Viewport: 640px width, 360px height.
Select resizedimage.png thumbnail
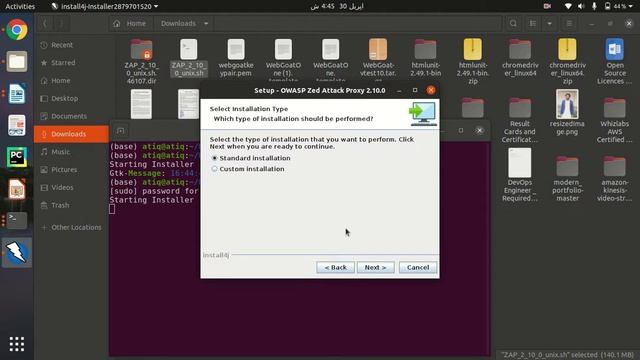point(567,113)
